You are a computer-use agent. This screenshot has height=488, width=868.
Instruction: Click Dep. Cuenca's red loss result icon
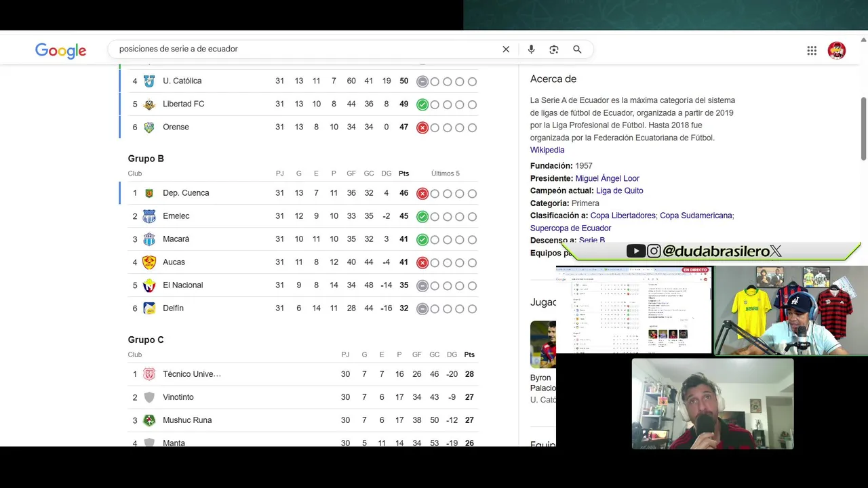[x=422, y=194]
